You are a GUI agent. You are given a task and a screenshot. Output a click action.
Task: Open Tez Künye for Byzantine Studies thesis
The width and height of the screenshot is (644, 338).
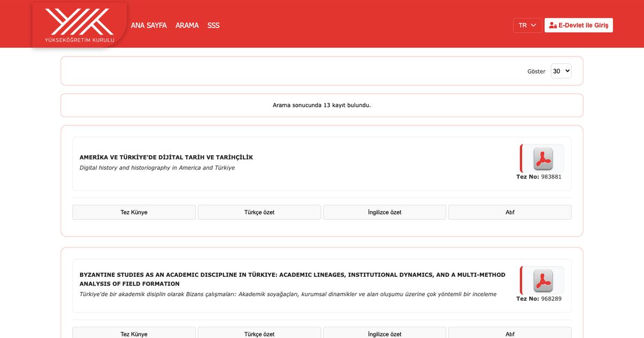[134, 334]
